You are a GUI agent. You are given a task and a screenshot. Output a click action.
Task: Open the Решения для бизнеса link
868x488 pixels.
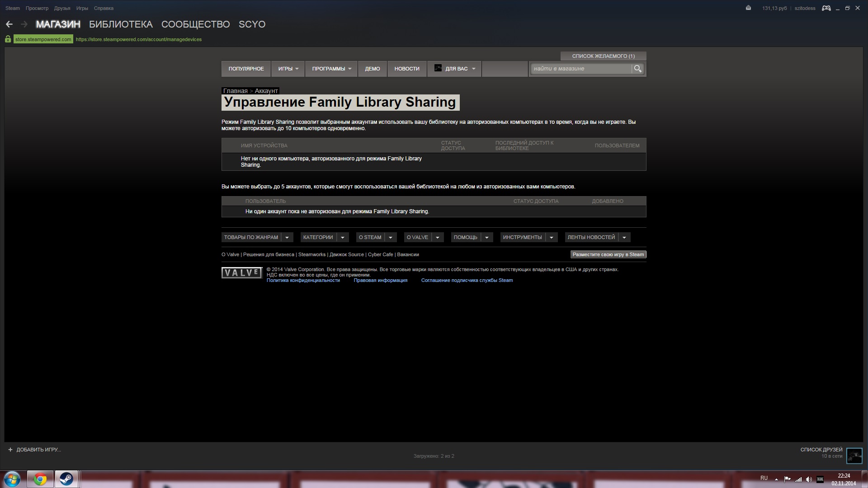coord(269,254)
